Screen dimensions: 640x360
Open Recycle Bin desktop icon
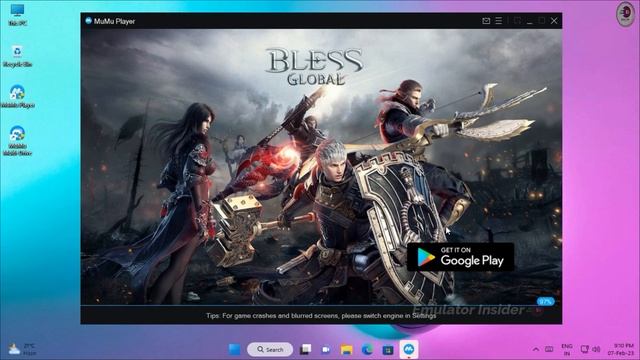(x=18, y=56)
